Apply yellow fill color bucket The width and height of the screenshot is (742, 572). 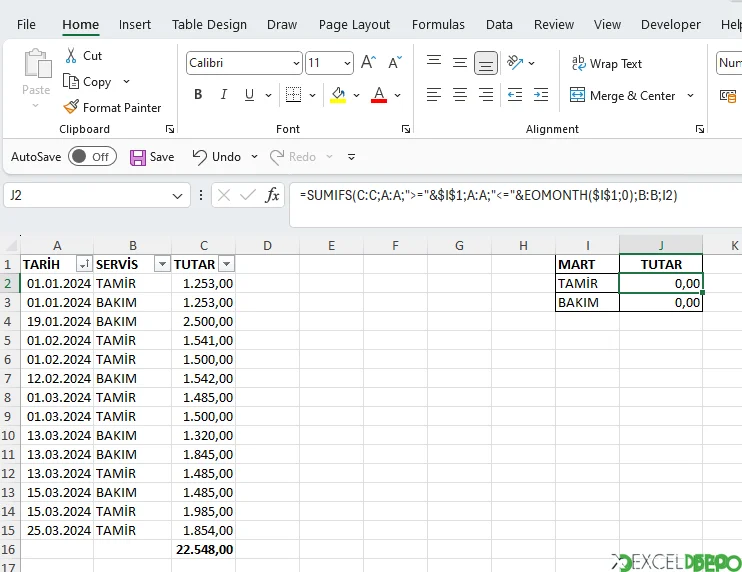point(338,95)
